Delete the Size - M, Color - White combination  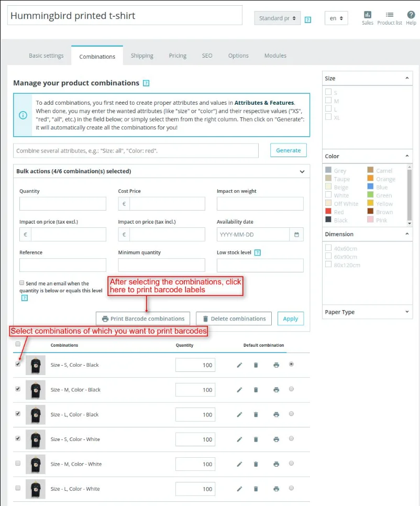(256, 464)
